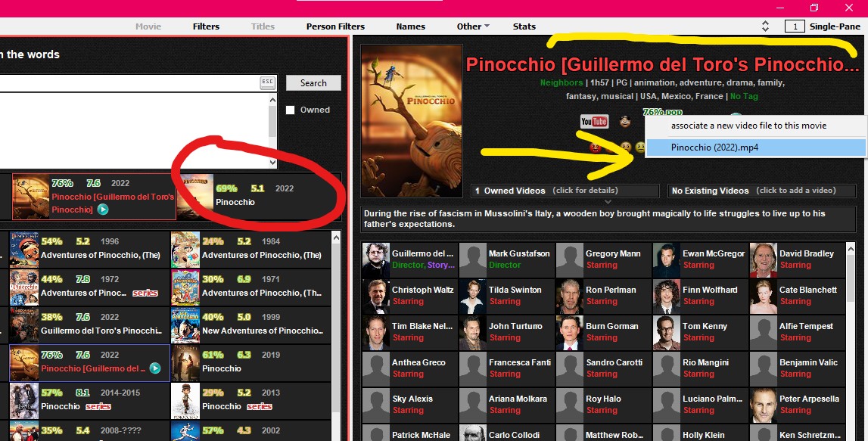
Task: Open Cate Blanchett's cast entry
Action: click(797, 296)
